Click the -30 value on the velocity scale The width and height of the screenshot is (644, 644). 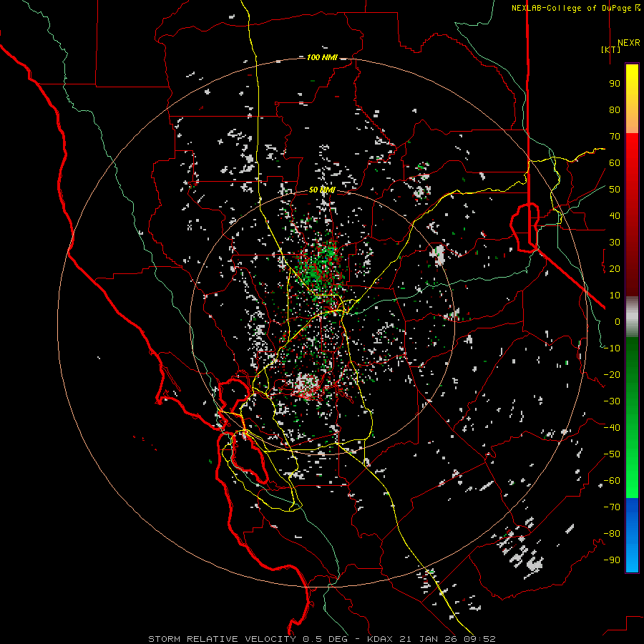pos(612,401)
